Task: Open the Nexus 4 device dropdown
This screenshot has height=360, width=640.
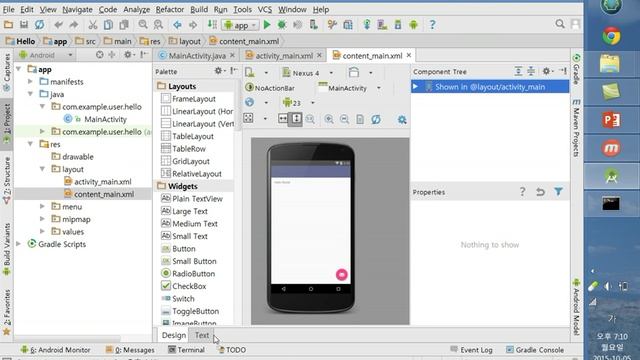Action: point(308,73)
